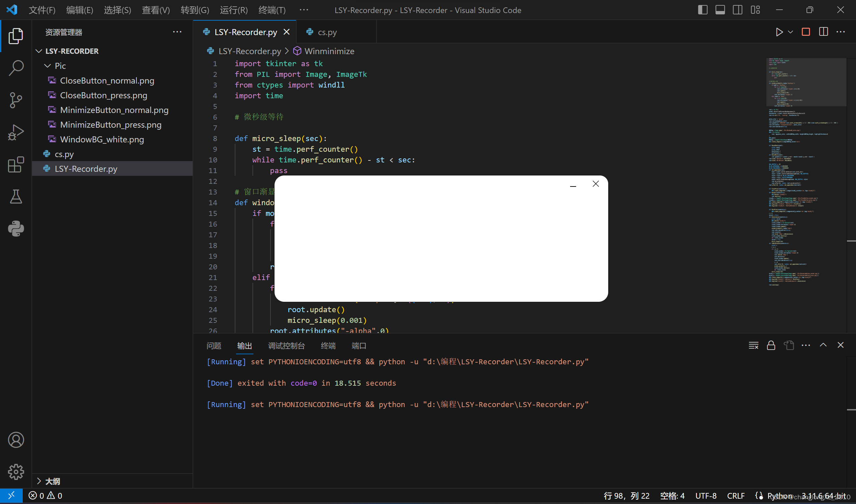The height and width of the screenshot is (504, 856).
Task: Open the Extensions view
Action: point(16,165)
